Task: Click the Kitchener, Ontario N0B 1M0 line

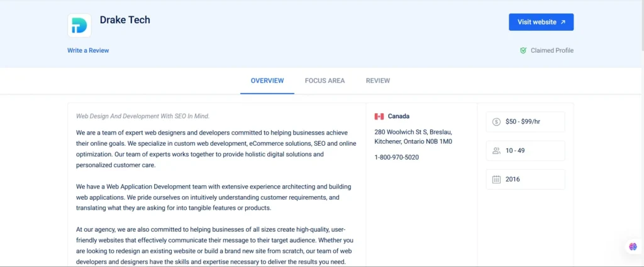Action: [413, 141]
